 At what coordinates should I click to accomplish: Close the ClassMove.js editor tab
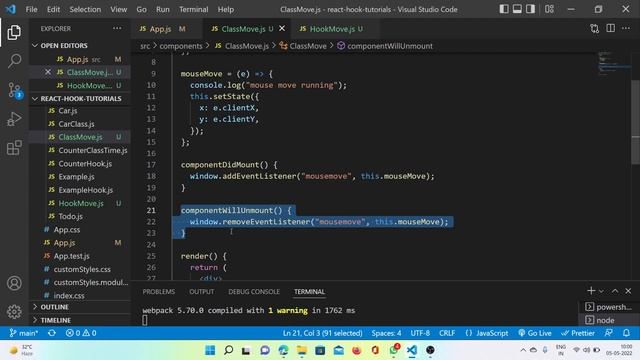pyautogui.click(x=282, y=28)
